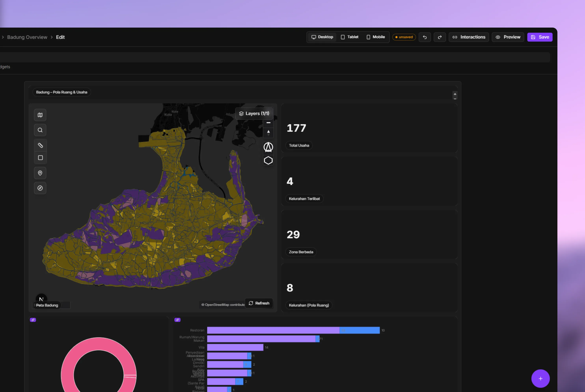The image size is (585, 392).
Task: Click the Preview button
Action: click(x=508, y=37)
